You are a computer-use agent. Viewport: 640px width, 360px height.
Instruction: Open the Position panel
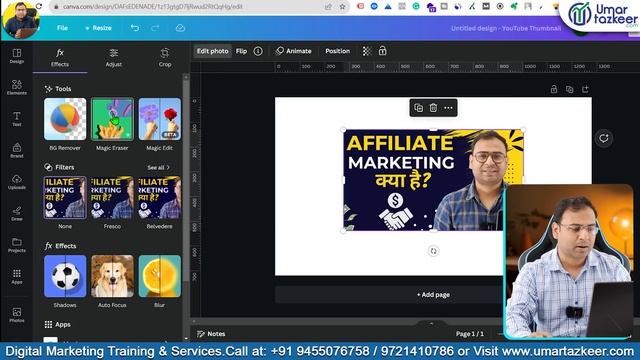tap(338, 51)
